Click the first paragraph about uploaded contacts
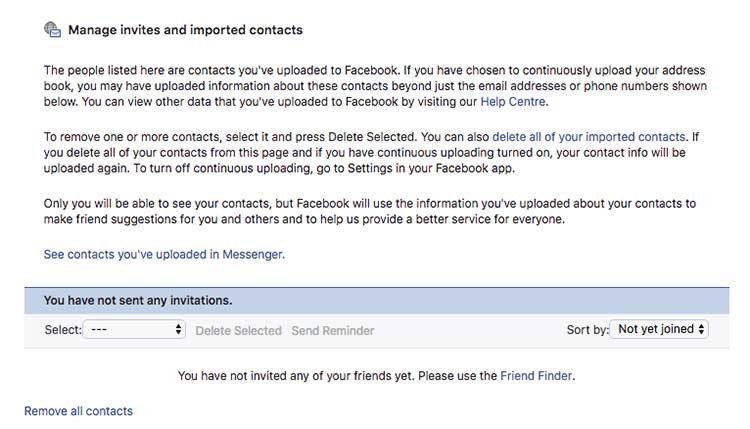This screenshot has height=429, width=750. point(375,86)
